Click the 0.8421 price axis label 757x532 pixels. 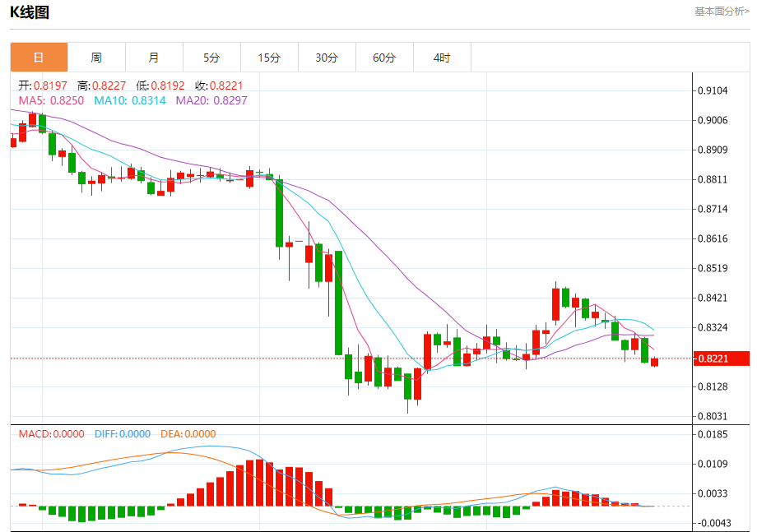pyautogui.click(x=713, y=298)
